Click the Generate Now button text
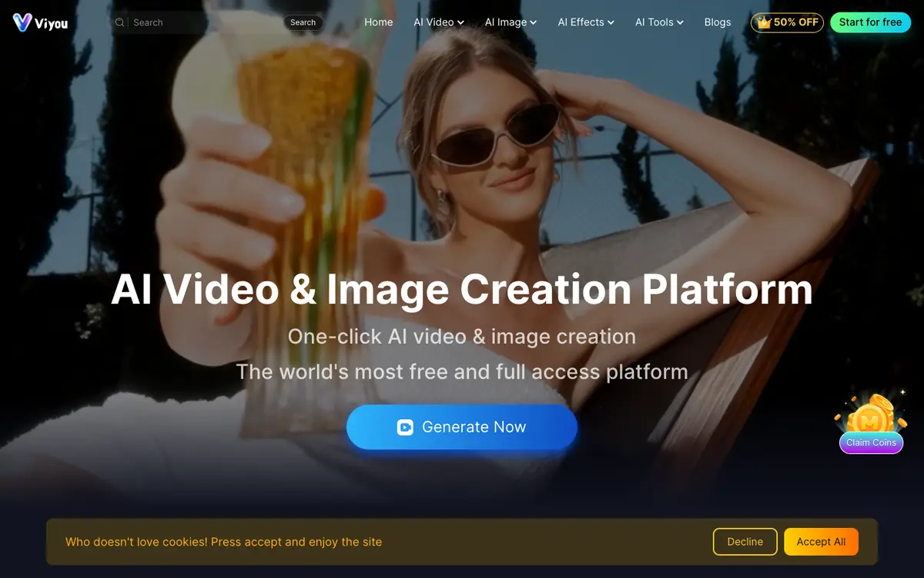Image resolution: width=924 pixels, height=578 pixels. click(x=474, y=427)
